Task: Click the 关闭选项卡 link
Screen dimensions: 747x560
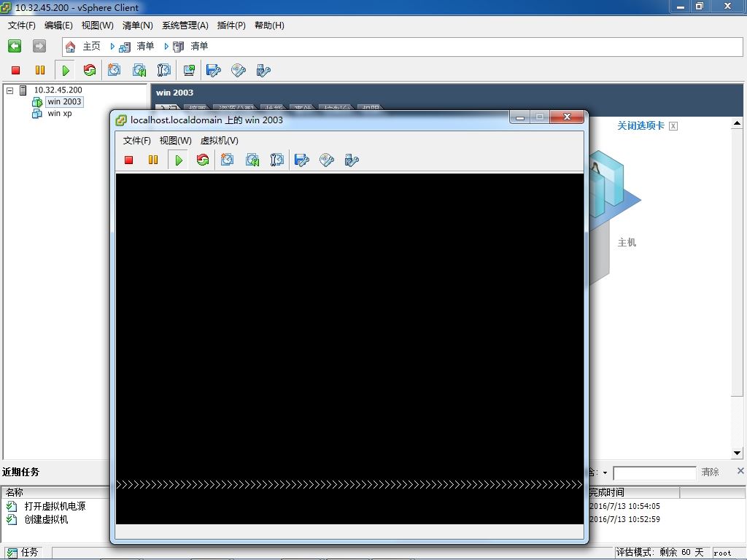Action: click(640, 125)
